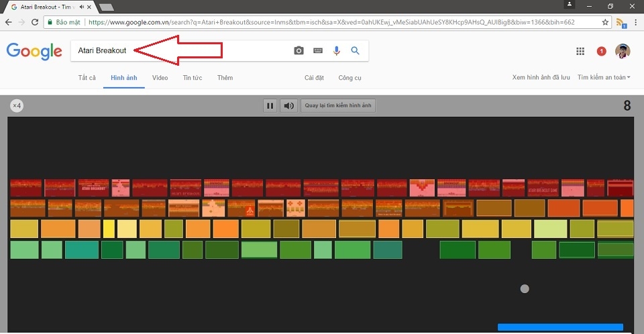Go to Google logo homepage
Viewport: 644px width, 334px height.
[x=34, y=52]
